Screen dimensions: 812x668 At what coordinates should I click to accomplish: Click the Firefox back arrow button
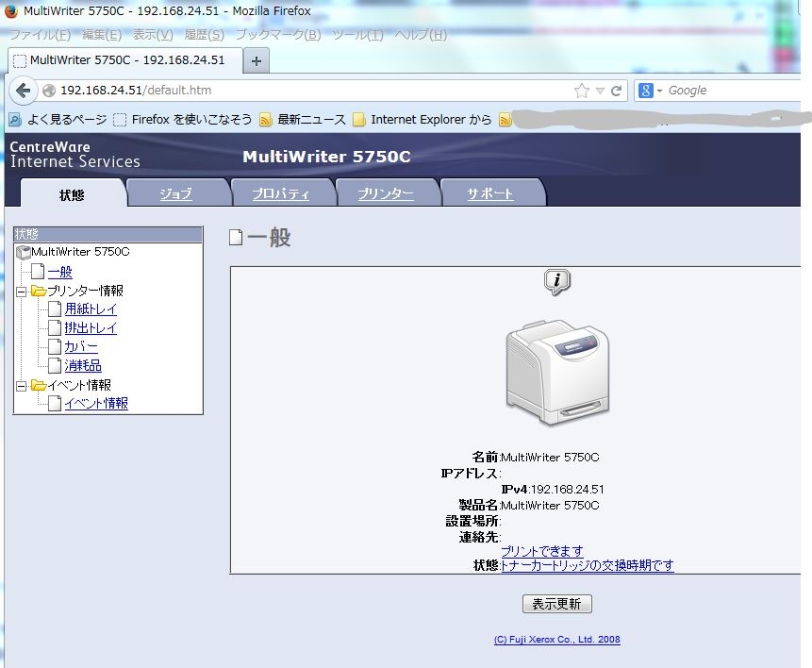pyautogui.click(x=23, y=91)
